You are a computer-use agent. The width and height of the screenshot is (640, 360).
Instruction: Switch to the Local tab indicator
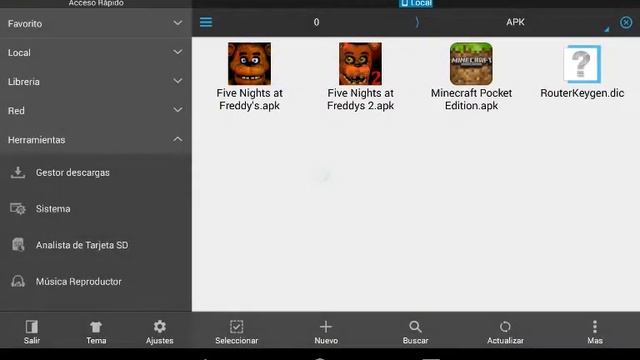point(416,3)
